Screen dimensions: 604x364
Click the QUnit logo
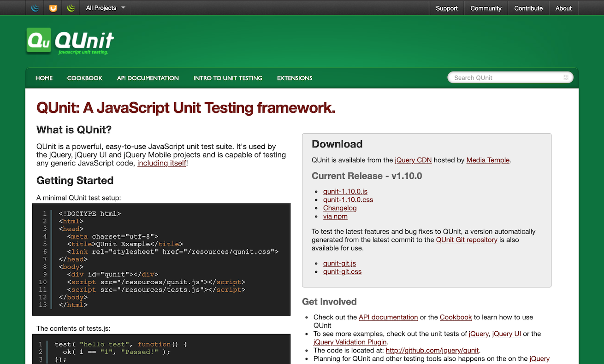[70, 41]
